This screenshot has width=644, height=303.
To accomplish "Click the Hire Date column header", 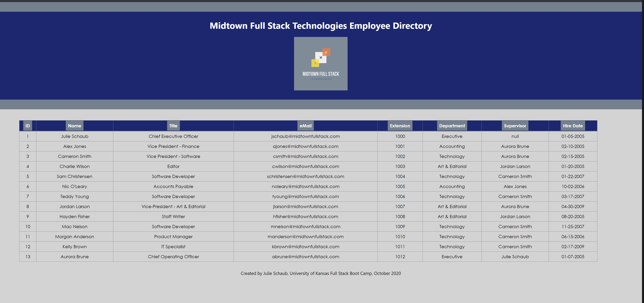I will click(573, 126).
